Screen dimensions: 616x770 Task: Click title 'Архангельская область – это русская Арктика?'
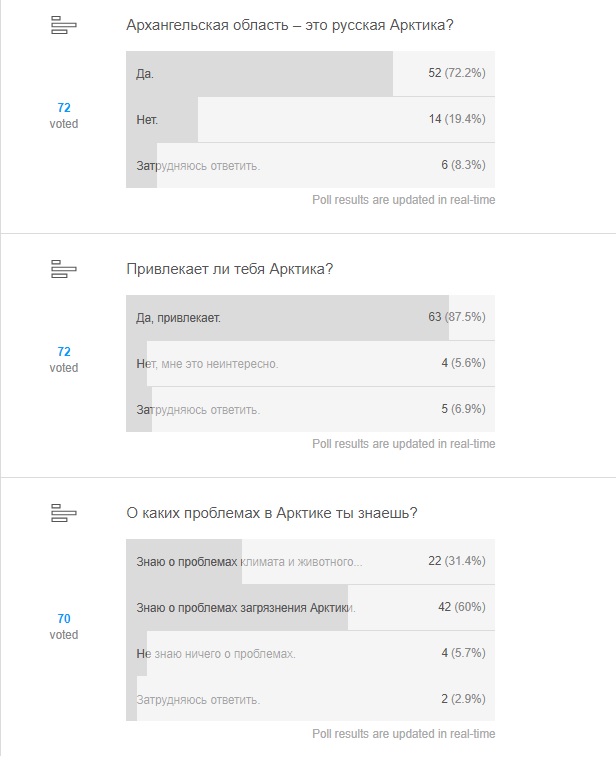click(290, 25)
